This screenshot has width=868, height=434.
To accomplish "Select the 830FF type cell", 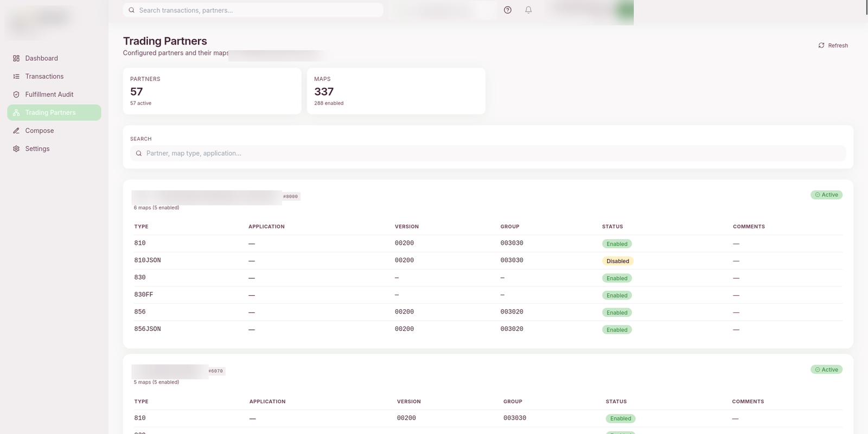I will pyautogui.click(x=144, y=295).
